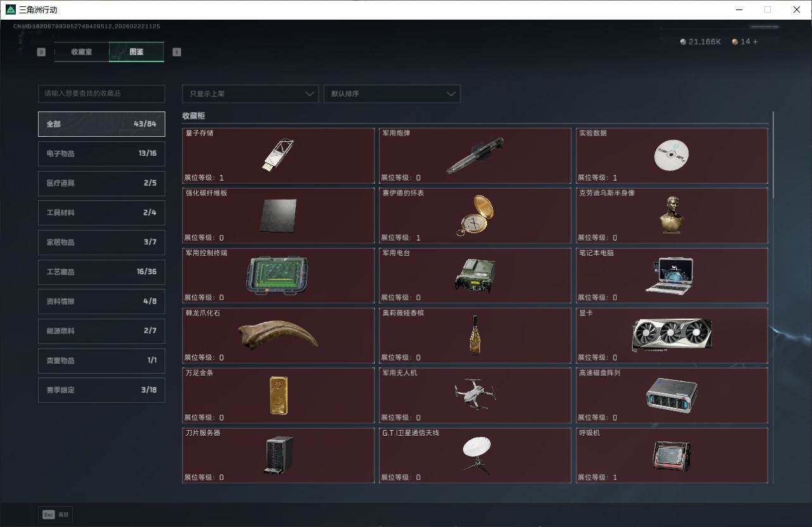
Task: Click the Q key hint beside 收藏室
Action: click(x=42, y=52)
